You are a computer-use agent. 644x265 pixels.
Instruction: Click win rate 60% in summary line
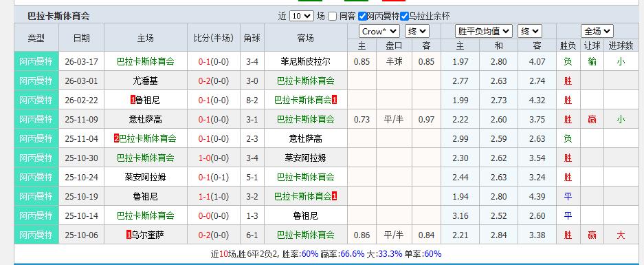(310, 254)
